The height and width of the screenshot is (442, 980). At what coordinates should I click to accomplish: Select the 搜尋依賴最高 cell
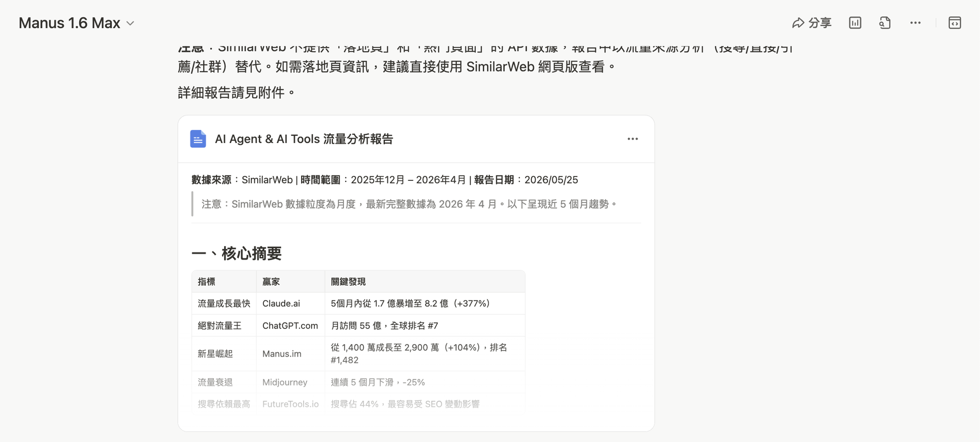point(224,404)
